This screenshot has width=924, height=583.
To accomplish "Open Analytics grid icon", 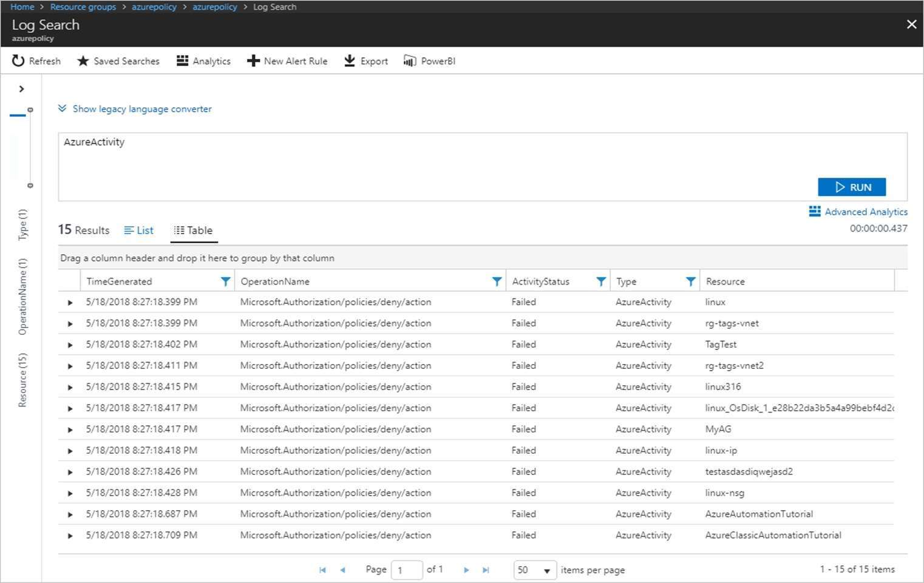I will point(182,61).
